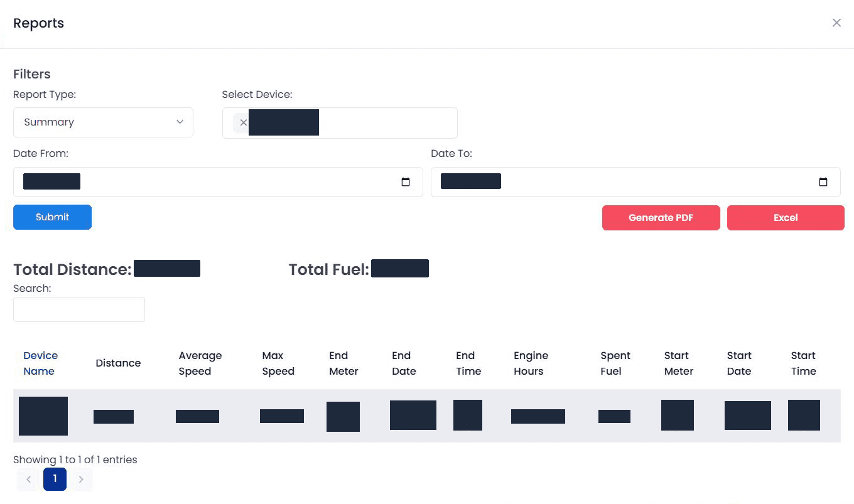854x504 pixels.
Task: Sort by End Time column header
Action: (x=468, y=363)
